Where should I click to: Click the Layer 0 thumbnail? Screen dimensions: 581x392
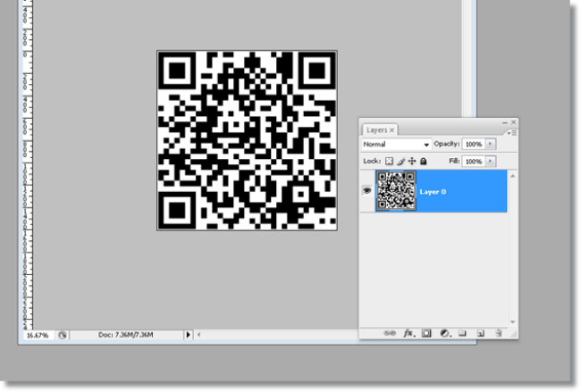pos(396,190)
